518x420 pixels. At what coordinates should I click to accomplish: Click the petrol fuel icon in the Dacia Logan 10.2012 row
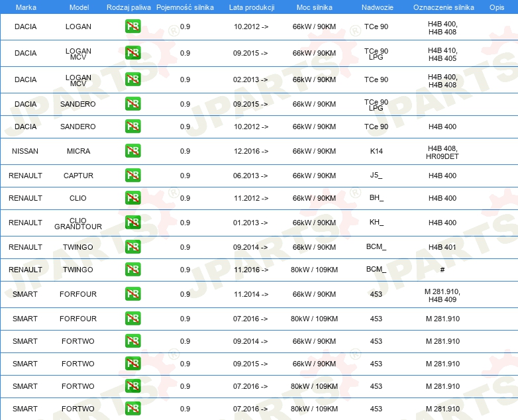132,26
